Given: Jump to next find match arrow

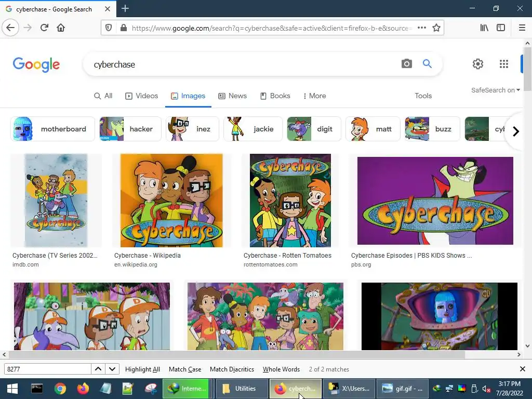Looking at the screenshot, I should pyautogui.click(x=112, y=369).
